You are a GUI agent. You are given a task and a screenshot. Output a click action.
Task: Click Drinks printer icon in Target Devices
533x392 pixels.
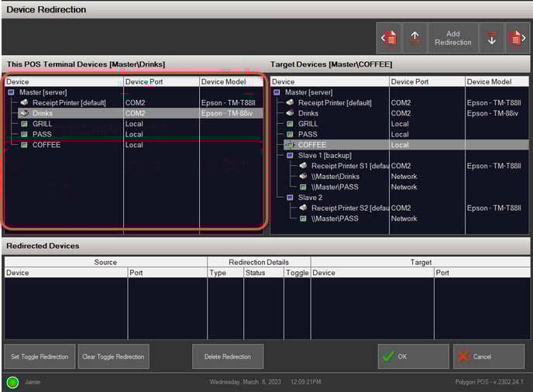pos(290,113)
